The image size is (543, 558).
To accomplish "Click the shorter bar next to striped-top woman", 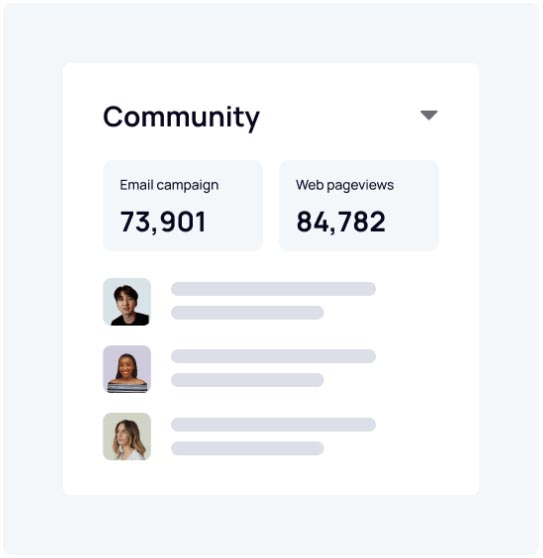I will tap(247, 380).
